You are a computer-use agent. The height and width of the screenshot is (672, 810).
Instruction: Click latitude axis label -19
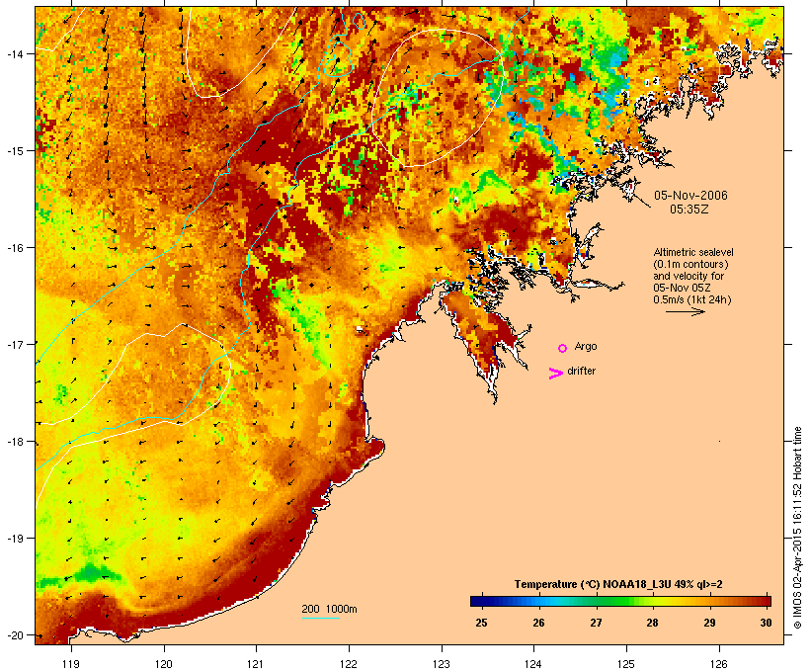point(15,539)
